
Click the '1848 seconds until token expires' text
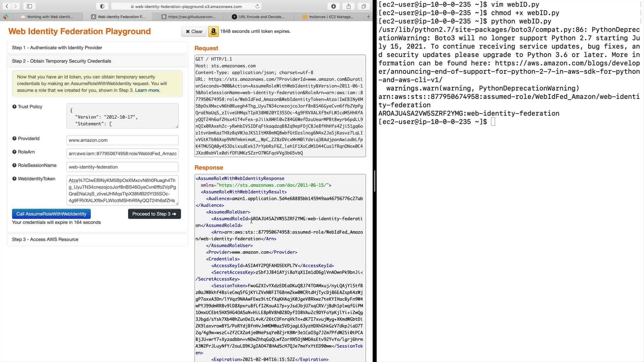tap(255, 31)
